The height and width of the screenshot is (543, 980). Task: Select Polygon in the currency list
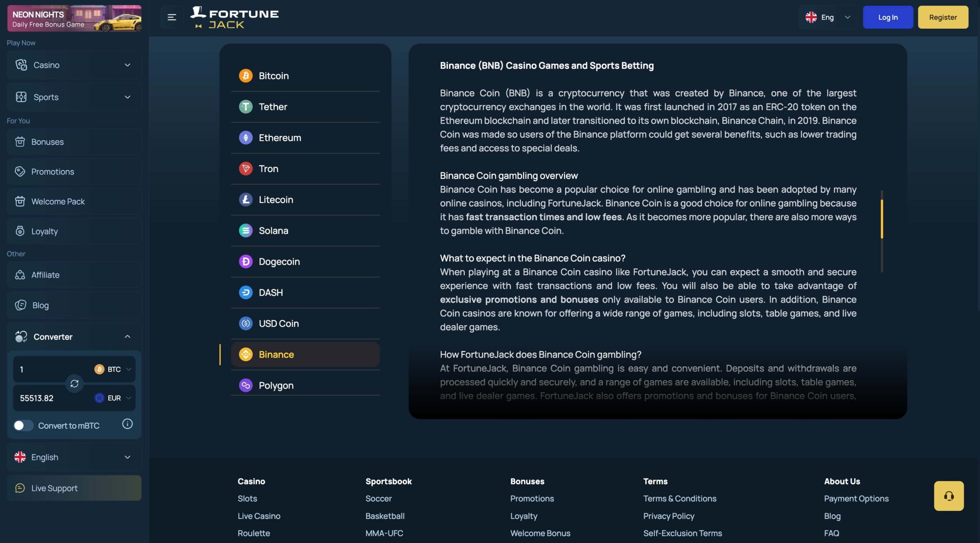(305, 385)
